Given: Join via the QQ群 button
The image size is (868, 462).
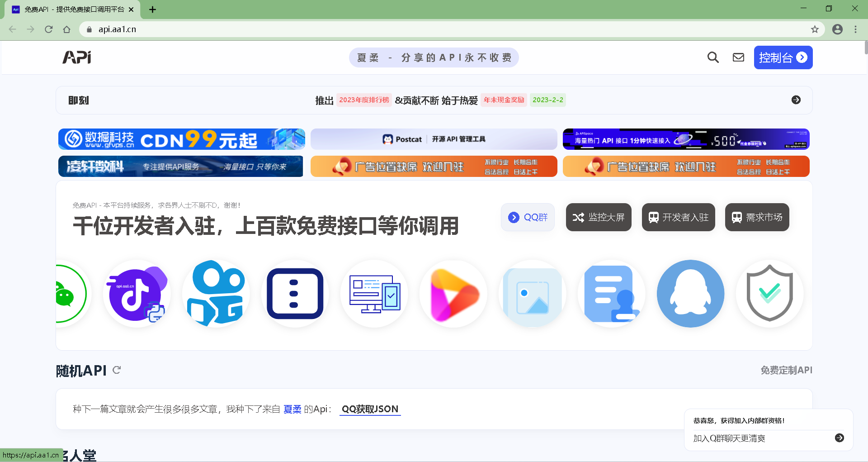Looking at the screenshot, I should (528, 217).
